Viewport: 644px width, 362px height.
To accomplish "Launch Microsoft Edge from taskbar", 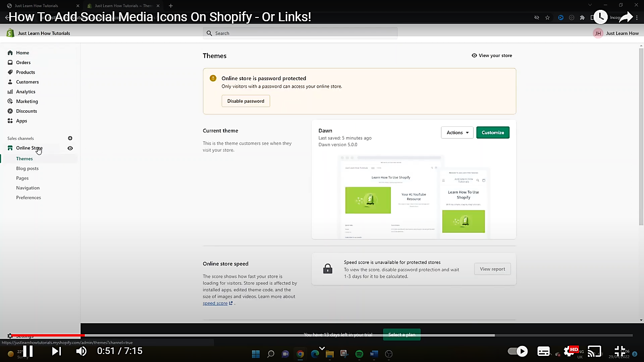I will coord(315,354).
